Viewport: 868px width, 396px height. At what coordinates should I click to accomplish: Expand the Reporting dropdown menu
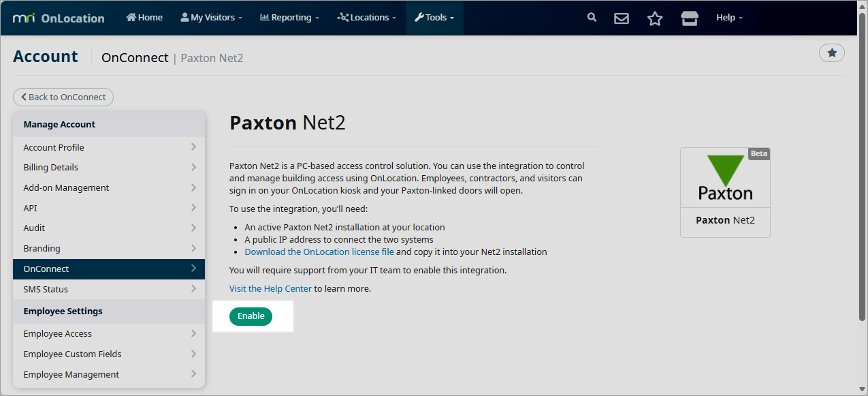tap(289, 18)
